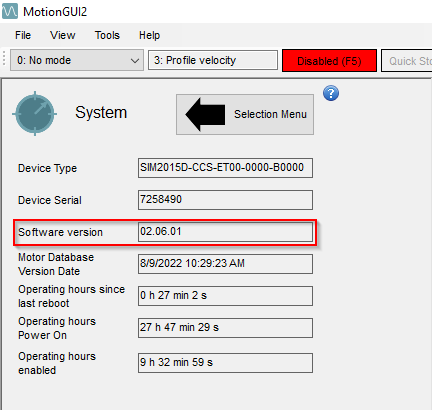Click the Motor Database Version Date field

(225, 264)
